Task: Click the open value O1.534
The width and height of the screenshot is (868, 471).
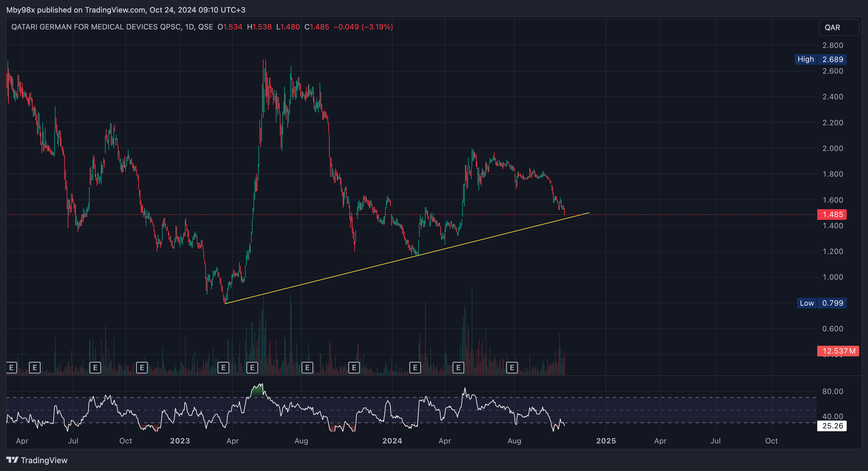Action: point(230,27)
